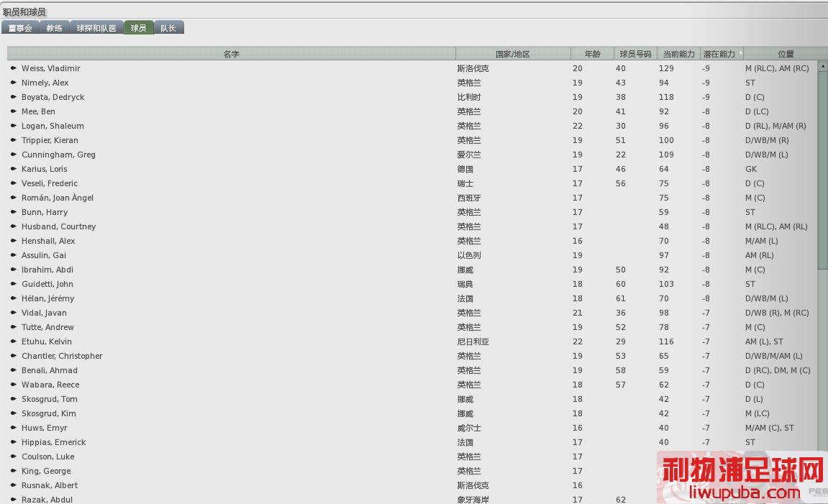Select player Vidal, Javan
Image resolution: width=828 pixels, height=504 pixels.
tap(44, 313)
